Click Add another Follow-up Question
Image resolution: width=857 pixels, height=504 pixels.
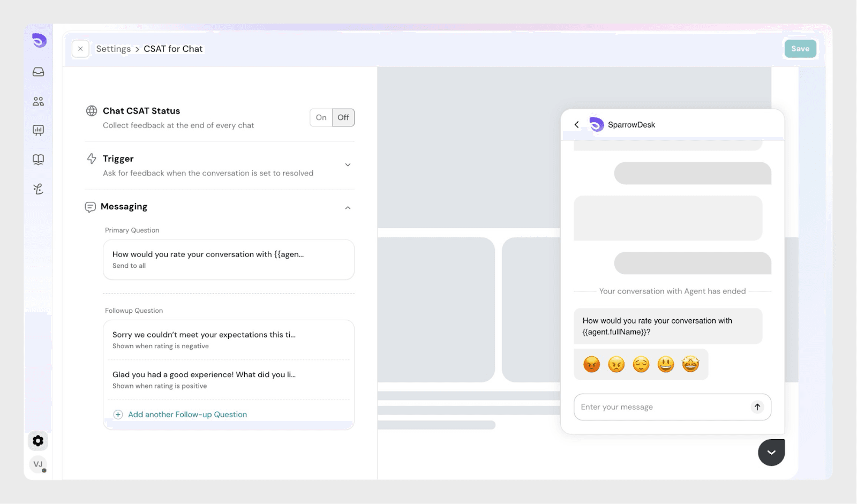click(187, 415)
